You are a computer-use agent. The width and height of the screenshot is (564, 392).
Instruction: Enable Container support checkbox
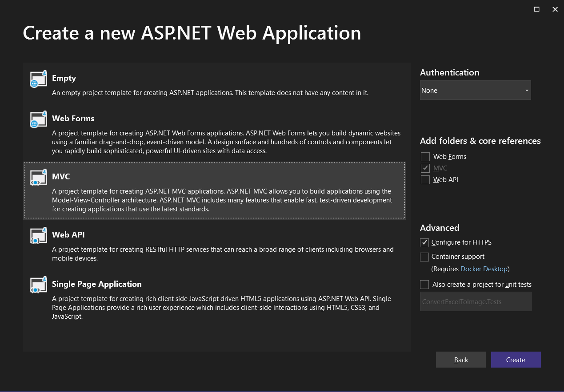click(424, 257)
